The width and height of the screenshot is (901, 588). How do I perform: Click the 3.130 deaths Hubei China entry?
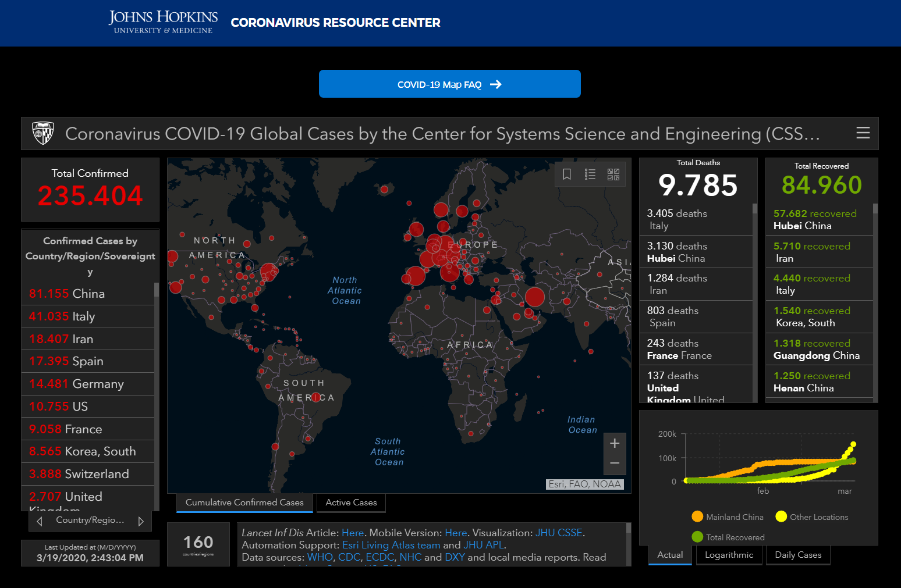[x=696, y=252]
